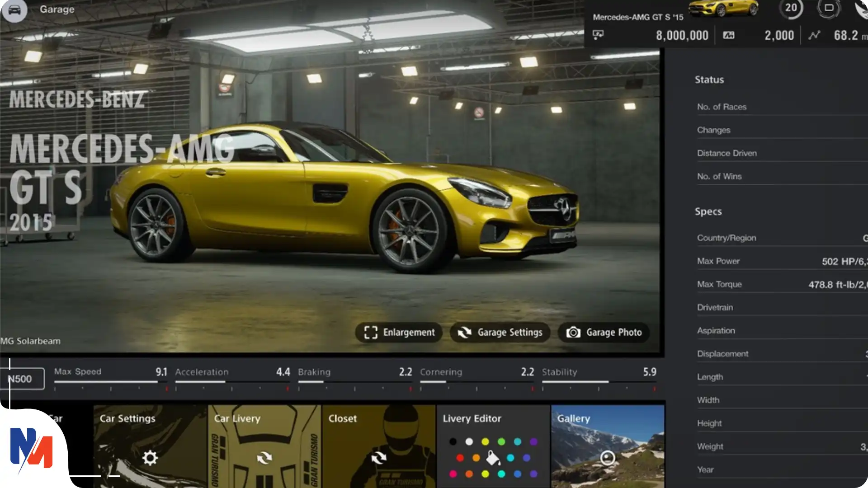Click the 'Height' spec row
868x488 pixels.
click(x=782, y=423)
